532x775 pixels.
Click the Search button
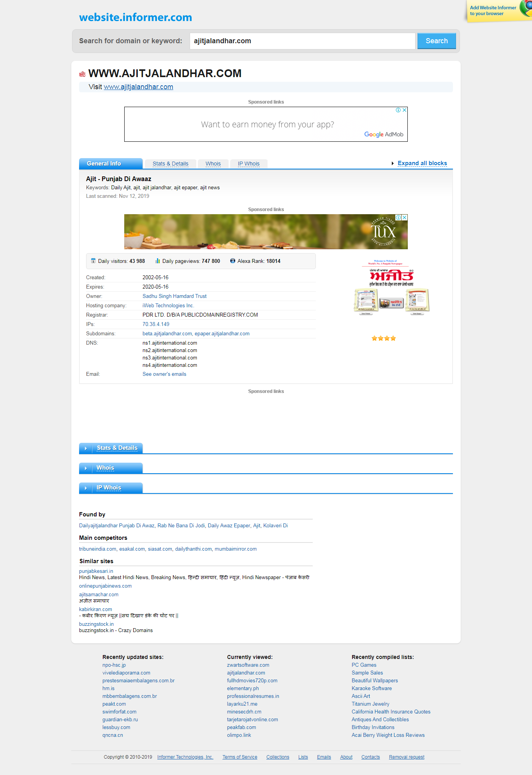(x=437, y=41)
